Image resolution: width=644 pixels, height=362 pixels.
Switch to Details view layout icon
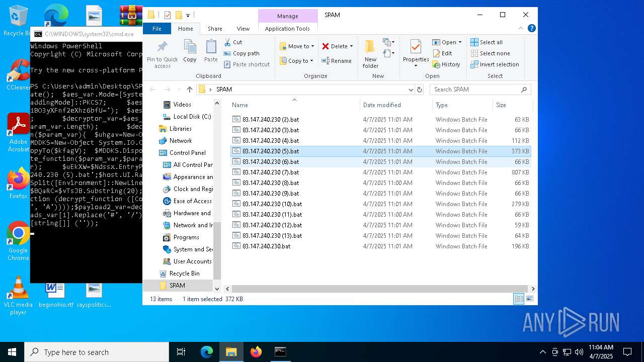pyautogui.click(x=519, y=299)
